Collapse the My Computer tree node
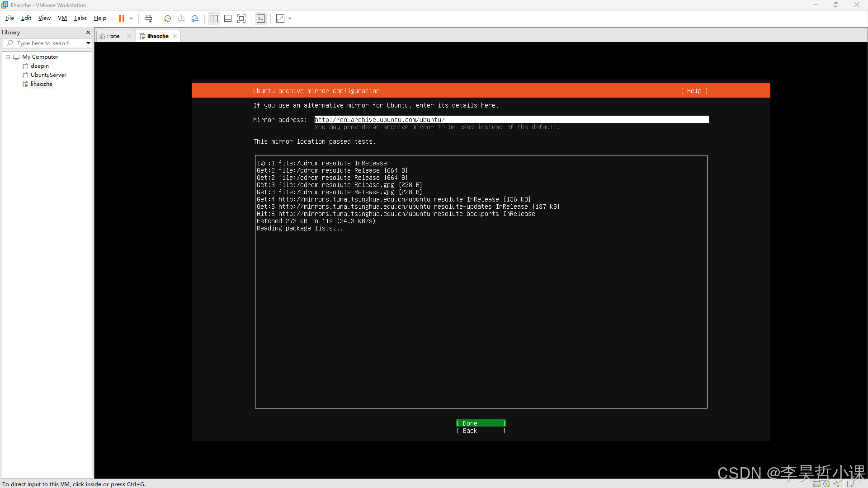The image size is (868, 488). 8,57
